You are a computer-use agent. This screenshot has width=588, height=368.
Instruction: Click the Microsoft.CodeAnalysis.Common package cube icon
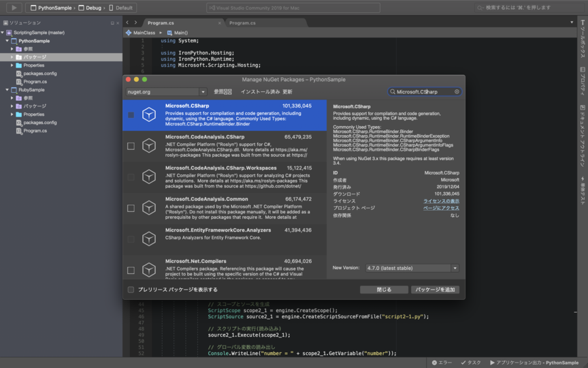[149, 208]
